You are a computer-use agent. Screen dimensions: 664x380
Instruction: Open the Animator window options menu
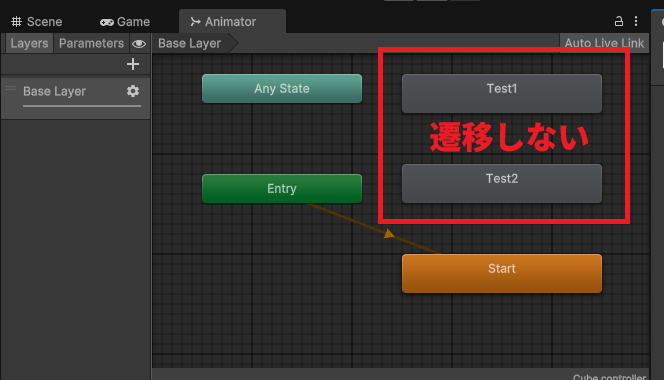[x=636, y=21]
